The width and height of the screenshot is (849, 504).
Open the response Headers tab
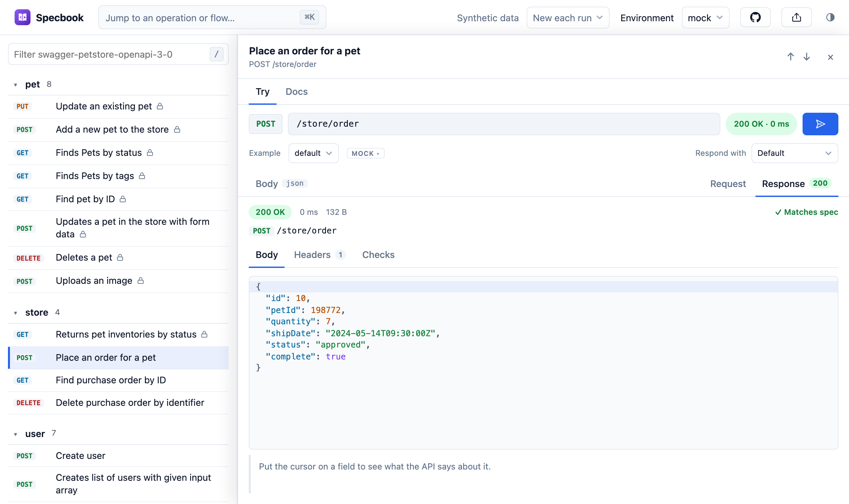coord(320,255)
